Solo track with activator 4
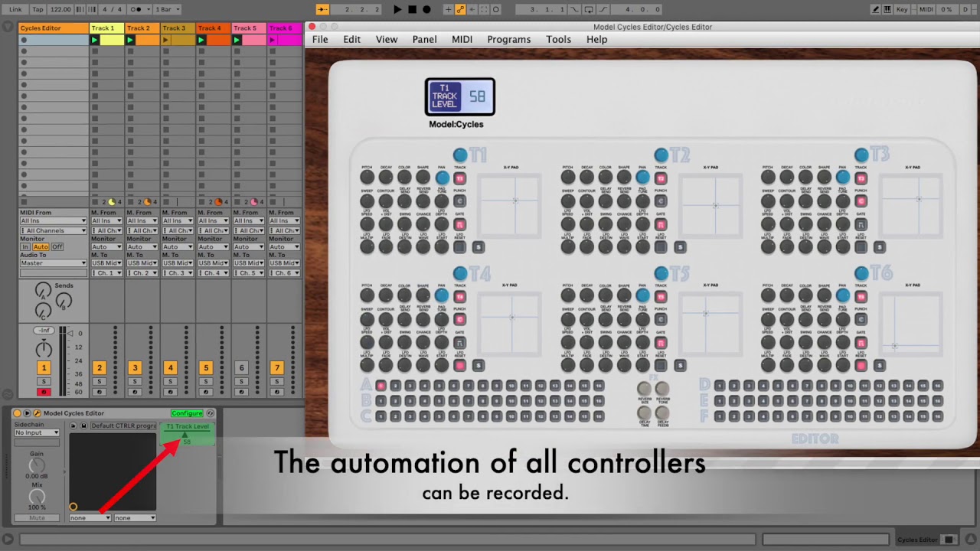This screenshot has height=551, width=980. pos(170,382)
